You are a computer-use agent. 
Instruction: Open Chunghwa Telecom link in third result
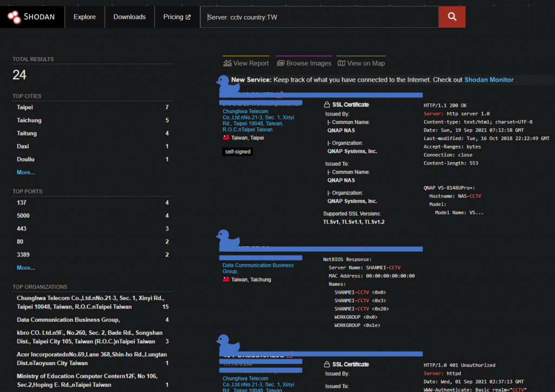pyautogui.click(x=259, y=384)
